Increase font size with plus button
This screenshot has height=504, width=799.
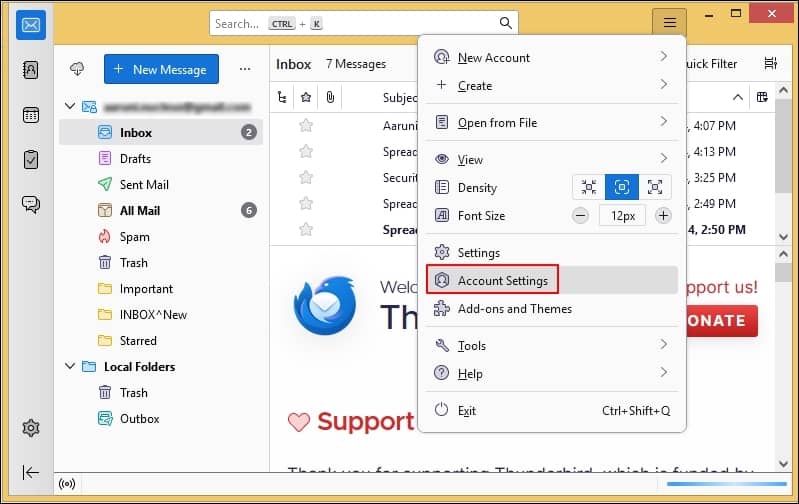663,216
